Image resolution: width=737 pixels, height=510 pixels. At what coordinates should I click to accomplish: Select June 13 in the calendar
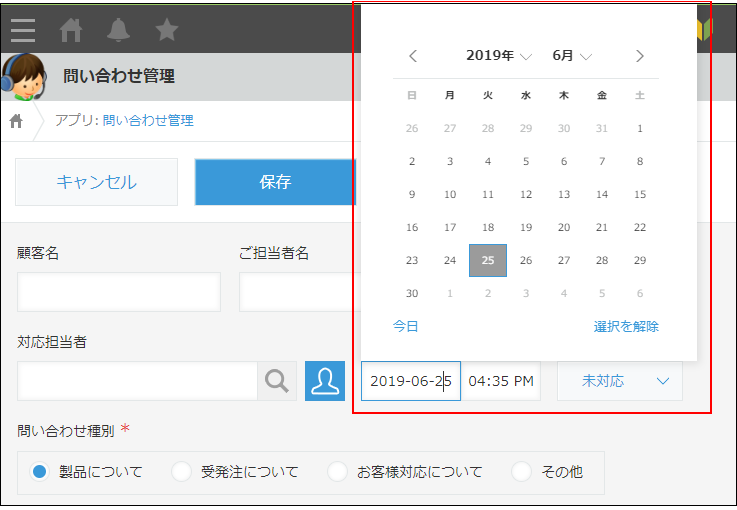point(564,195)
